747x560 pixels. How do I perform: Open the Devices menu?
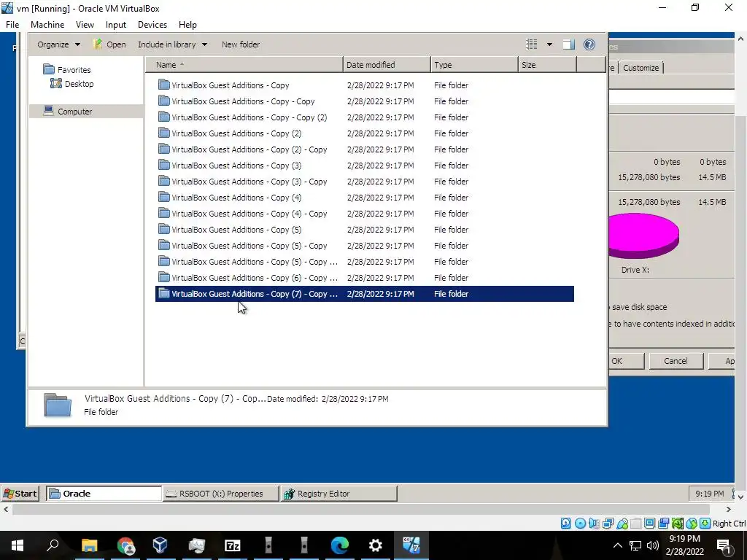pyautogui.click(x=152, y=25)
